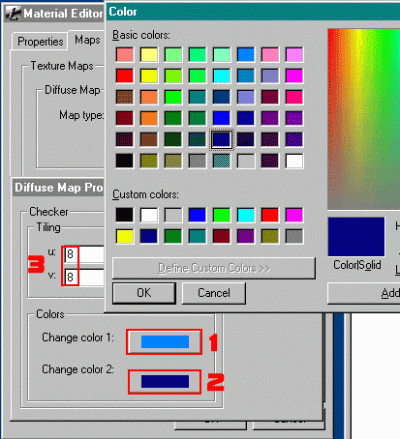Pick the selected dark navy basic color

tap(221, 140)
